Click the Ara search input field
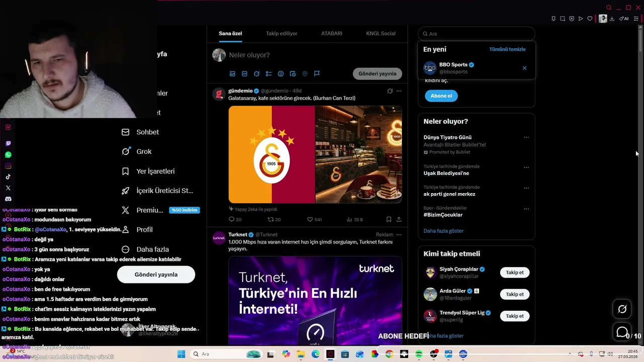The height and width of the screenshot is (362, 644). tap(476, 34)
